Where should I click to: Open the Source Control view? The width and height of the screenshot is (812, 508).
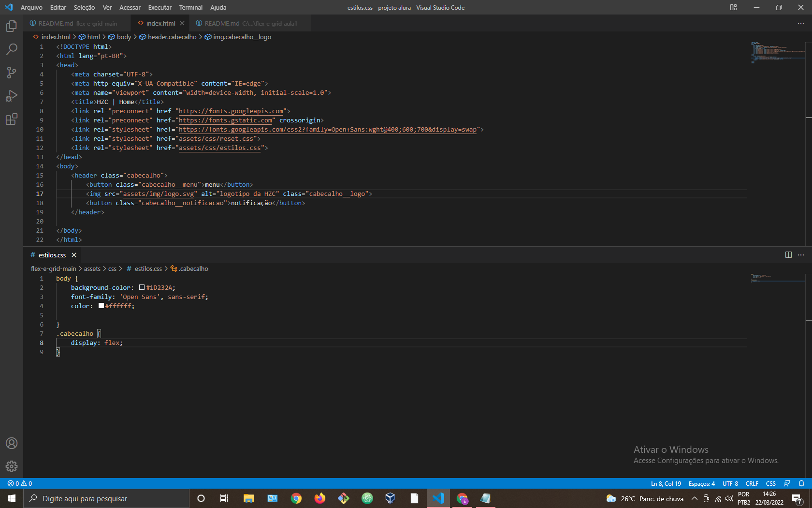12,73
